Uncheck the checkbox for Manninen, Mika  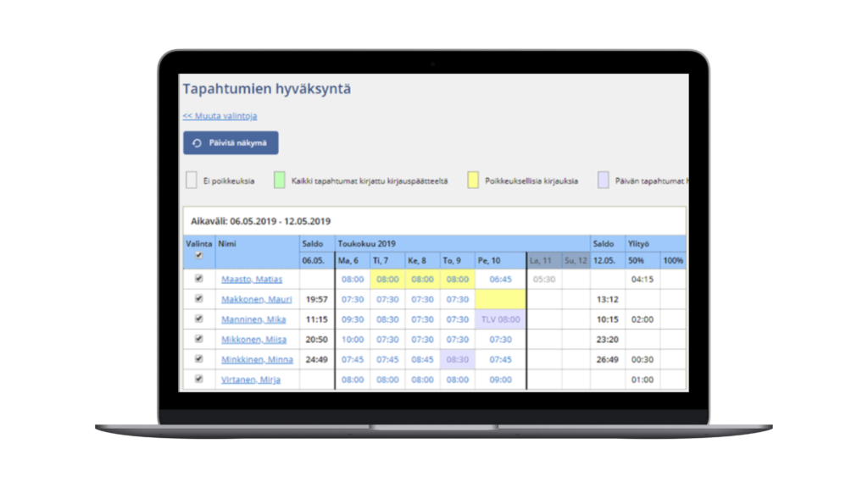click(x=199, y=319)
